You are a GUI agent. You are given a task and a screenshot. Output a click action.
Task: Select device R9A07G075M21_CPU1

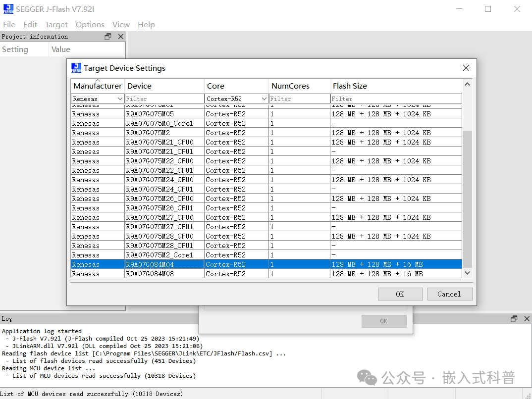pos(266,151)
